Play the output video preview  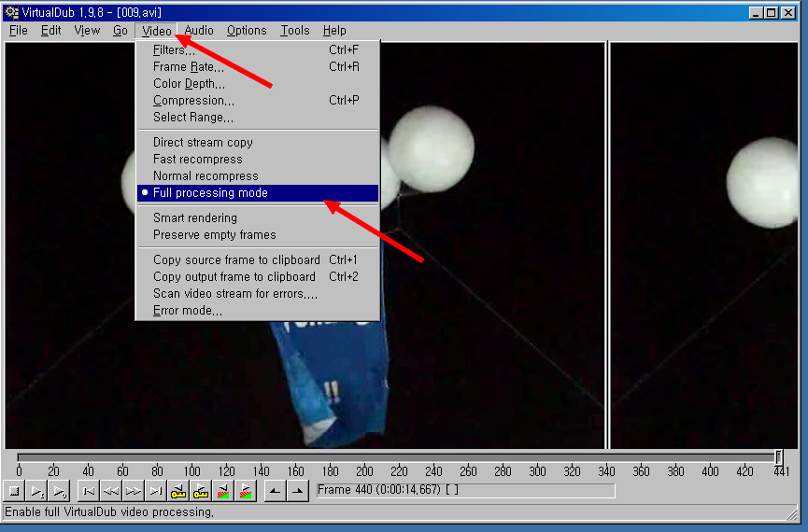[59, 491]
